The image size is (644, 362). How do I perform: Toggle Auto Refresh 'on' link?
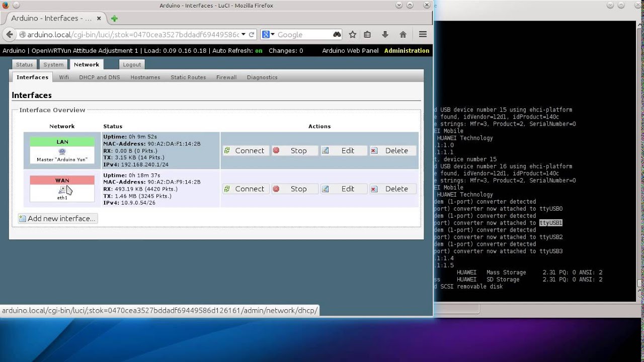tap(259, 51)
